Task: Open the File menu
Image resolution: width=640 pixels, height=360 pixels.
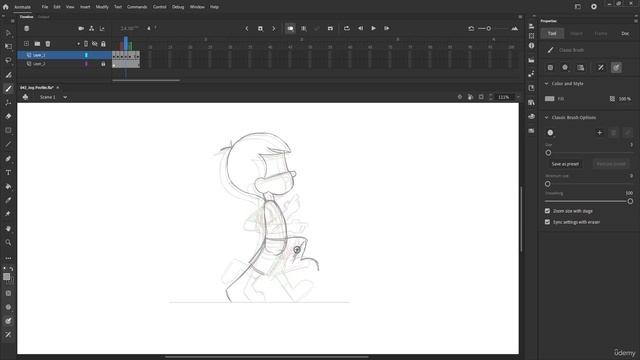Action: (45, 7)
